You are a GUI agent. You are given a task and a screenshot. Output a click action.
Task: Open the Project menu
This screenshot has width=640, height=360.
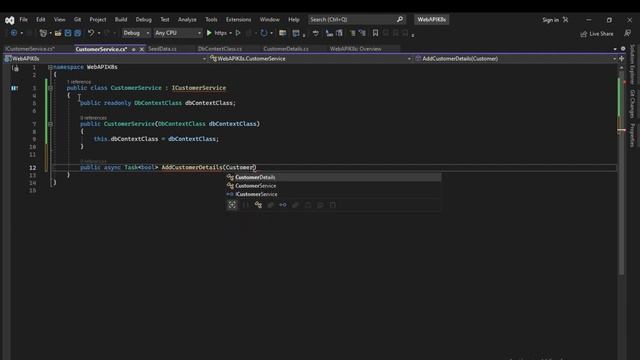(x=98, y=20)
